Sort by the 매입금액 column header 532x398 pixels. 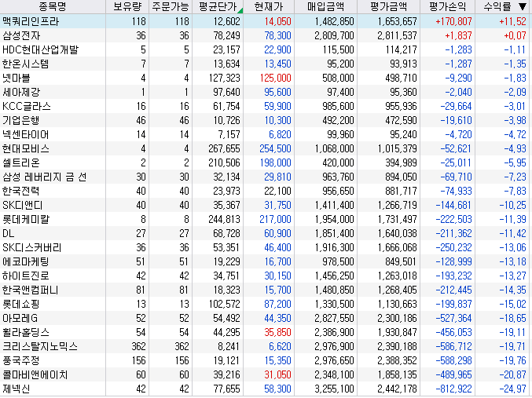coord(325,6)
